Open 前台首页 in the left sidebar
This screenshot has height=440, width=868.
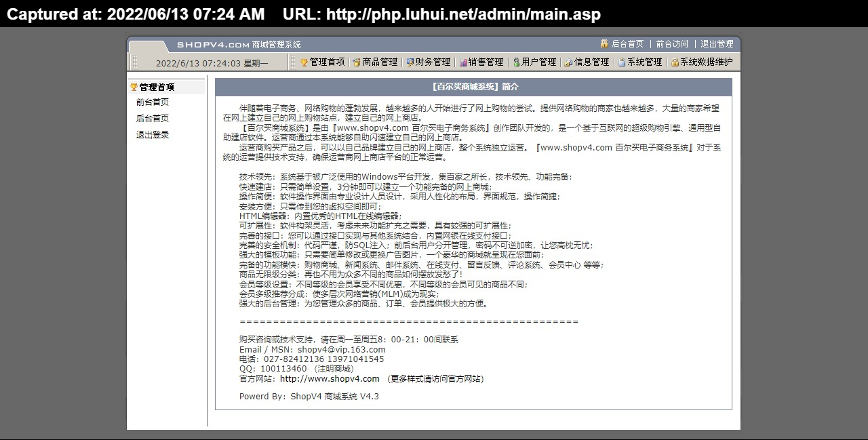pos(153,102)
